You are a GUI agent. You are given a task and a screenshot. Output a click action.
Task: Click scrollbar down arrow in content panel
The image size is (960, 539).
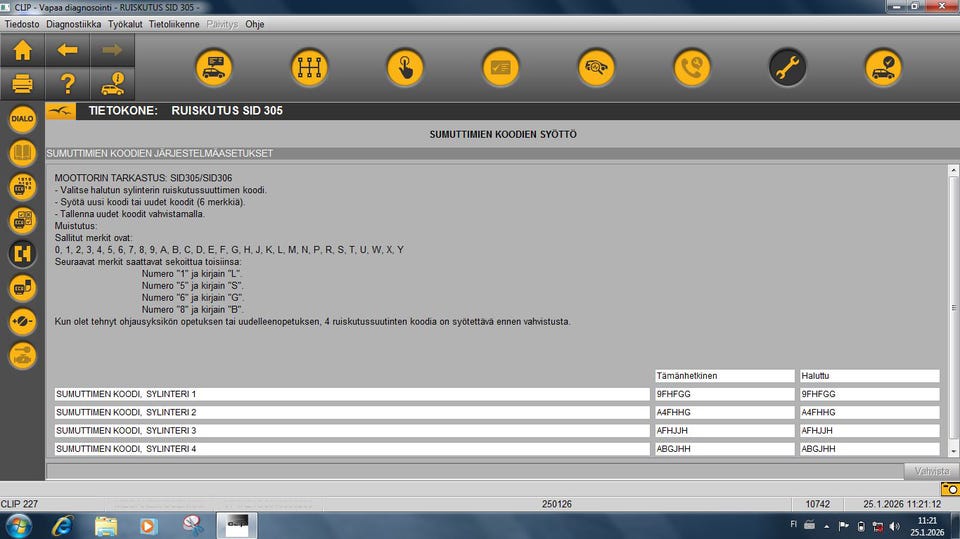953,451
